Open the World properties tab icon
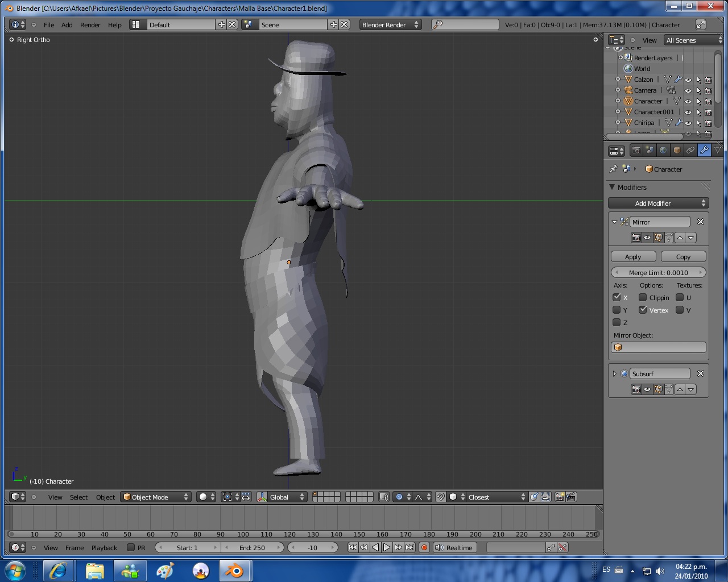 pos(663,151)
